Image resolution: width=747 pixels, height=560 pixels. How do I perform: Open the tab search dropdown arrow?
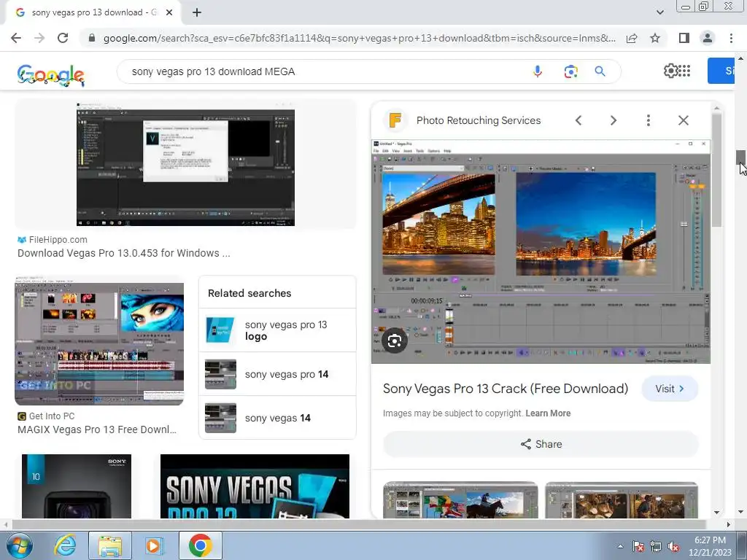659,12
